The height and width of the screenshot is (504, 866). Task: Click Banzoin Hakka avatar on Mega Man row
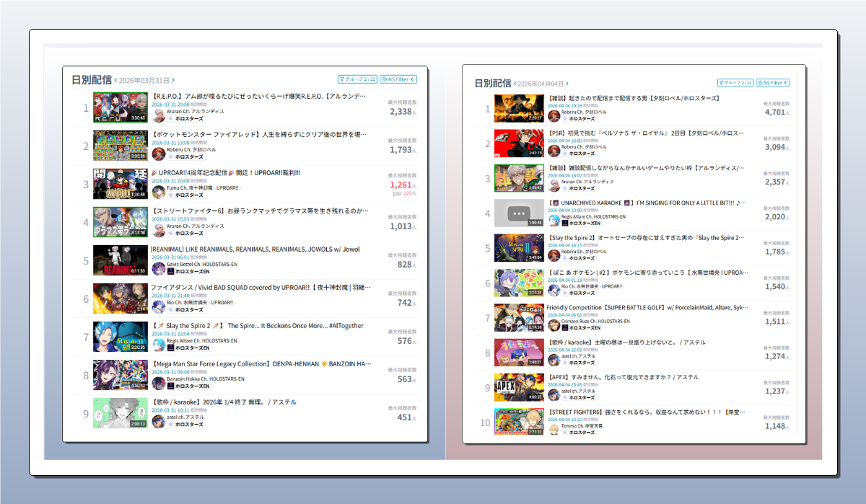[159, 383]
